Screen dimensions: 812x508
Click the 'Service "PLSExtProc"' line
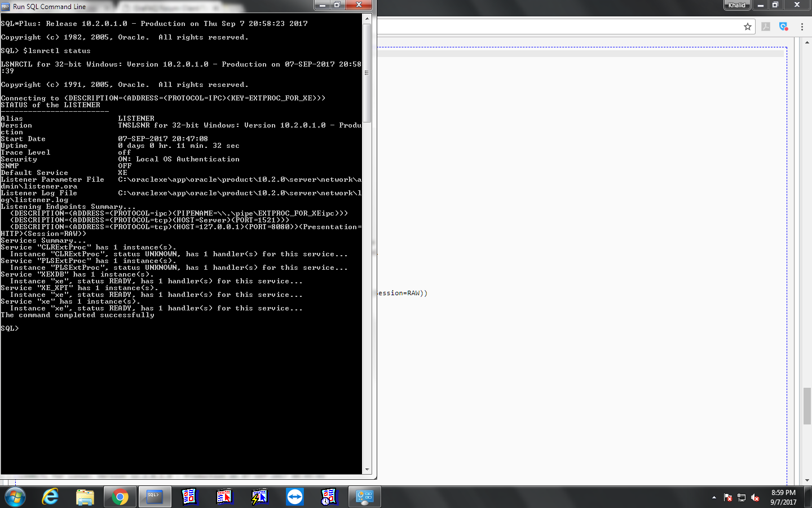(x=89, y=261)
